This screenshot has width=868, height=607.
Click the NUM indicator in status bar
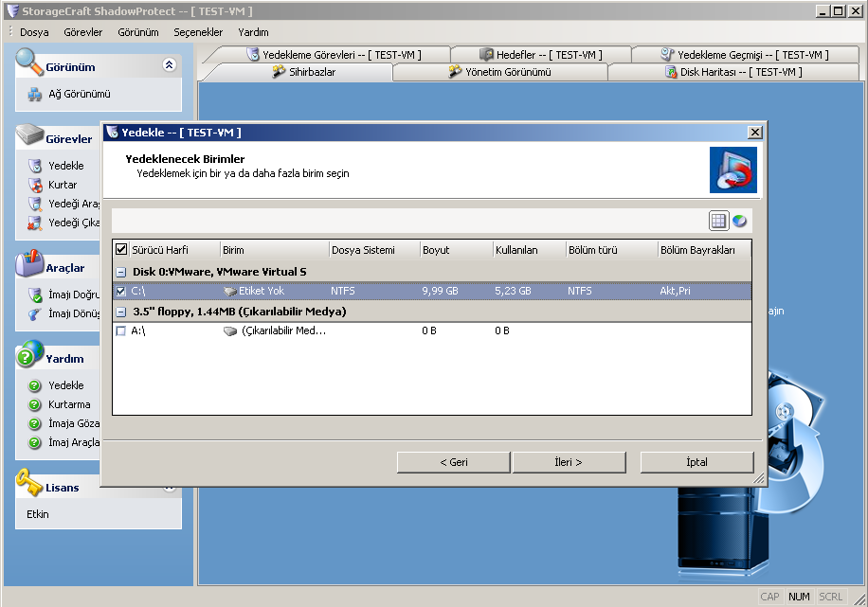[x=799, y=597]
